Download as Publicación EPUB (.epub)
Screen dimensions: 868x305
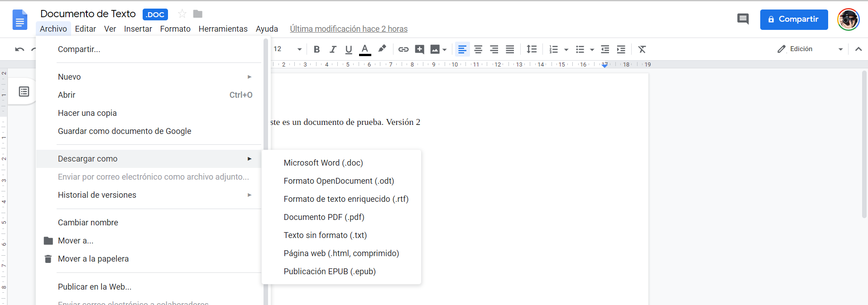click(x=341, y=271)
